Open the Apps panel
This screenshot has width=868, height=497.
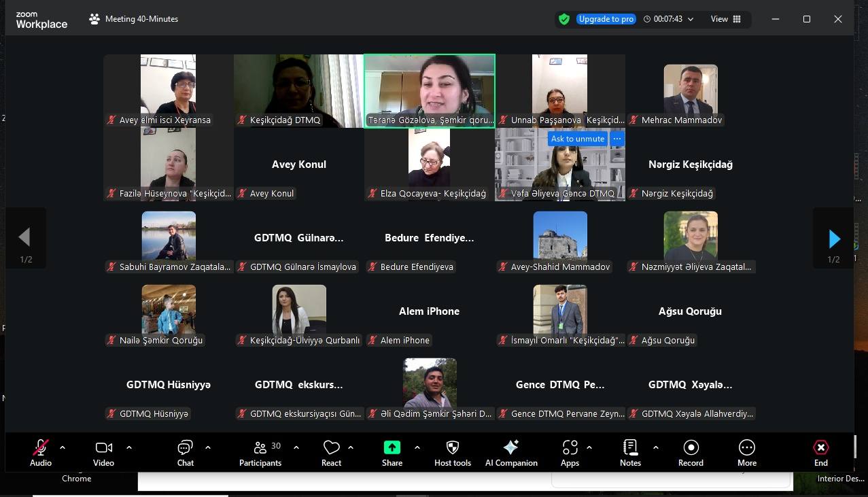(570, 452)
